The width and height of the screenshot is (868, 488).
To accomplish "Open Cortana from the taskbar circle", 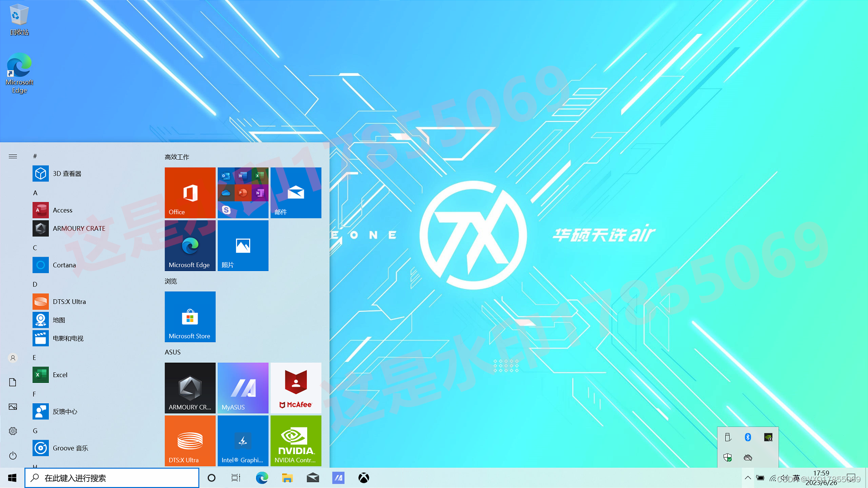I will click(x=211, y=478).
